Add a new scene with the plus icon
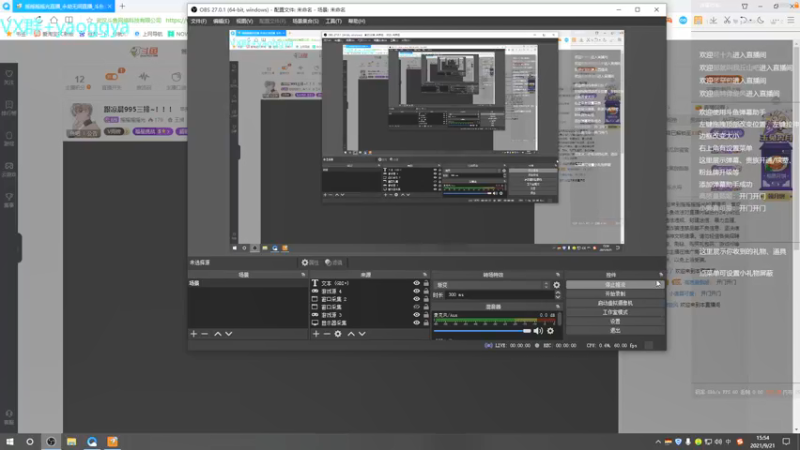The height and width of the screenshot is (450, 800). pos(193,334)
